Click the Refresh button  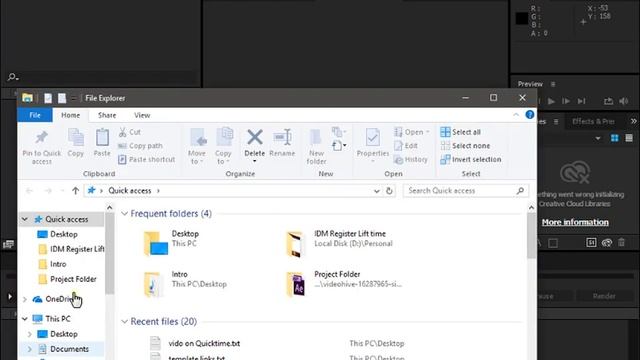tap(389, 191)
